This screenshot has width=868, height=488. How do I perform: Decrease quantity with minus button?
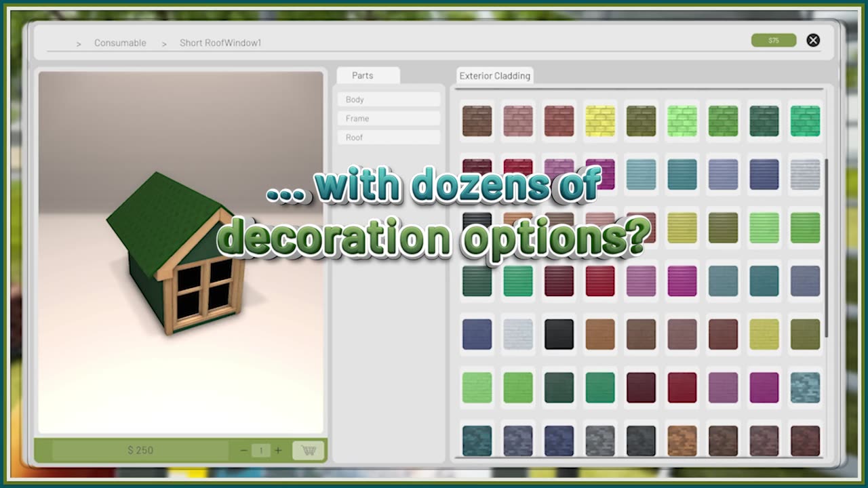pos(244,450)
